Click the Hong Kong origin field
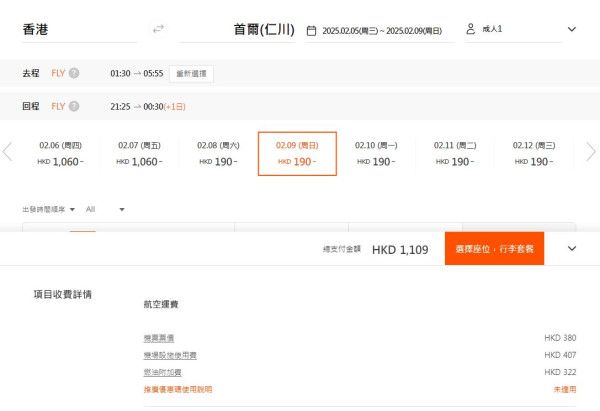This screenshot has width=600, height=411. pyautogui.click(x=79, y=29)
